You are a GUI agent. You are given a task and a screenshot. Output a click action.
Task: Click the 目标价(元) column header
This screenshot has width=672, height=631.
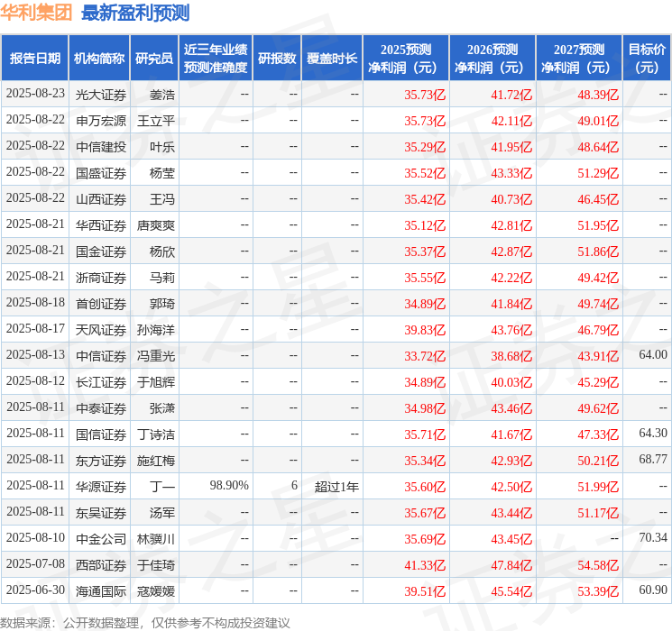pyautogui.click(x=647, y=59)
